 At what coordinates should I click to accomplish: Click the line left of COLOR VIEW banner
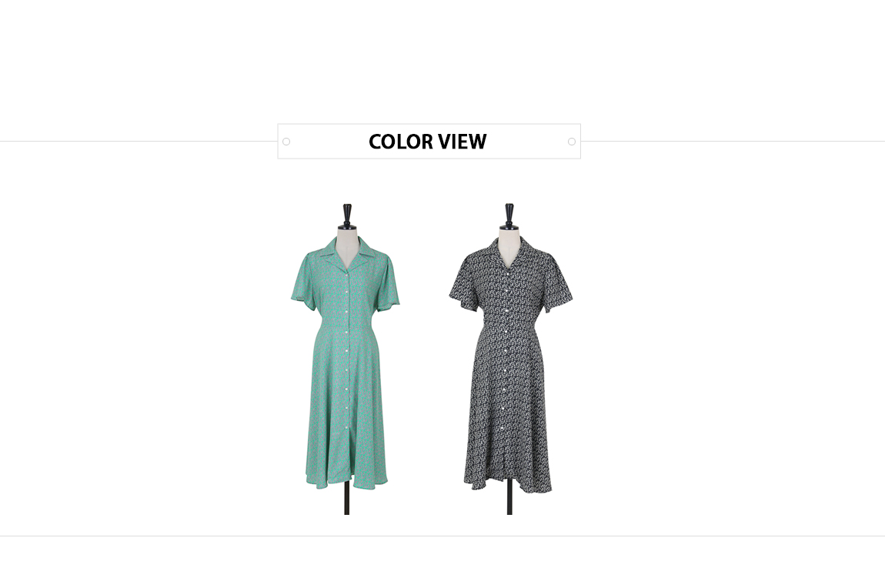[139, 142]
